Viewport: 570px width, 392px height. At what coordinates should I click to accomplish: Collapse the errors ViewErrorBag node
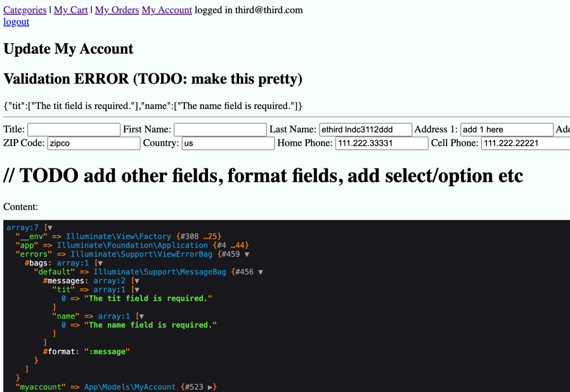pos(247,255)
